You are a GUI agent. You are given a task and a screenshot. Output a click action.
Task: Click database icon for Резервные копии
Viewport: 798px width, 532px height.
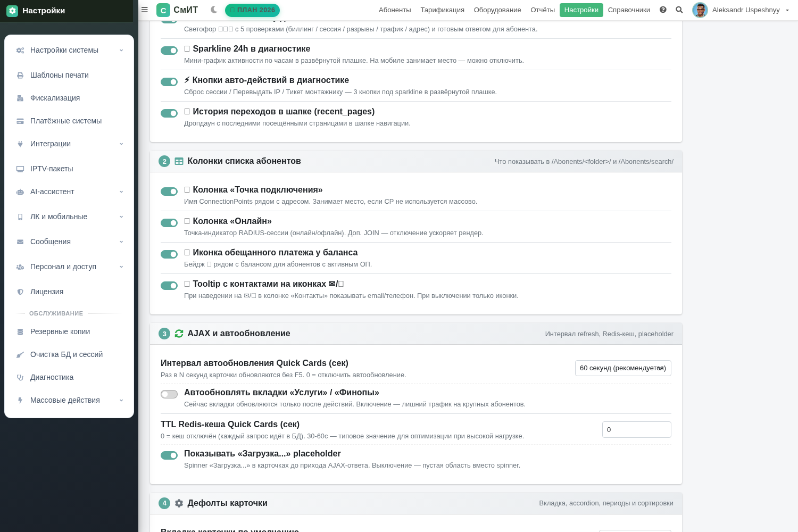click(x=20, y=332)
